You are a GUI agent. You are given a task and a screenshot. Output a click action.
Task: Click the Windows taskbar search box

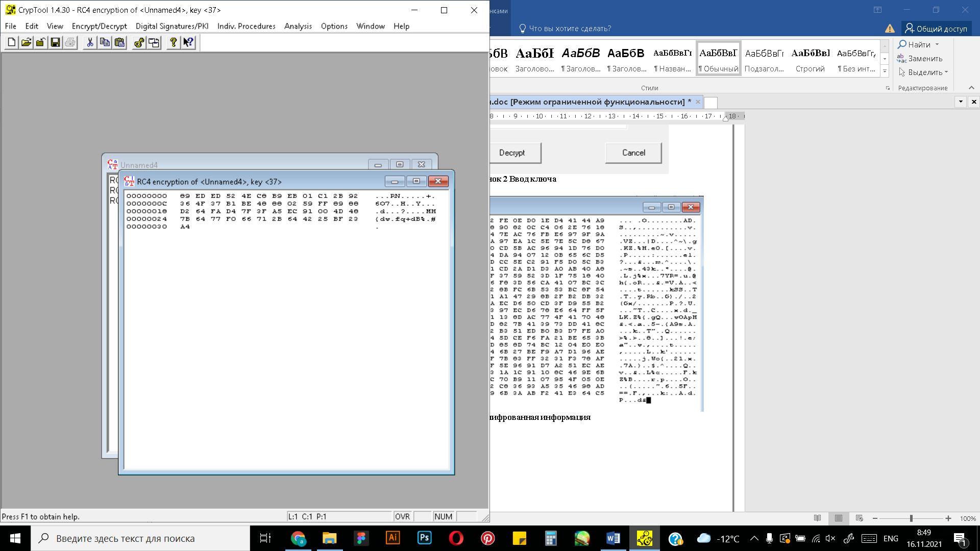pos(140,538)
